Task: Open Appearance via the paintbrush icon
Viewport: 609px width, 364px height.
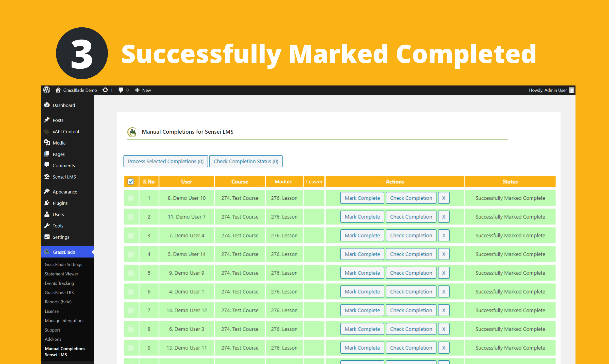Action: (x=47, y=192)
